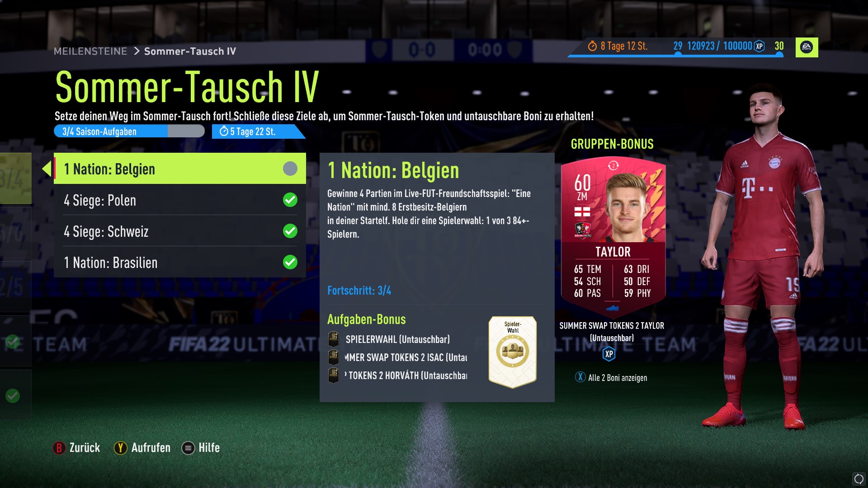The width and height of the screenshot is (868, 488).
Task: Click the XP hexagon icon under Taylor card
Action: (609, 354)
